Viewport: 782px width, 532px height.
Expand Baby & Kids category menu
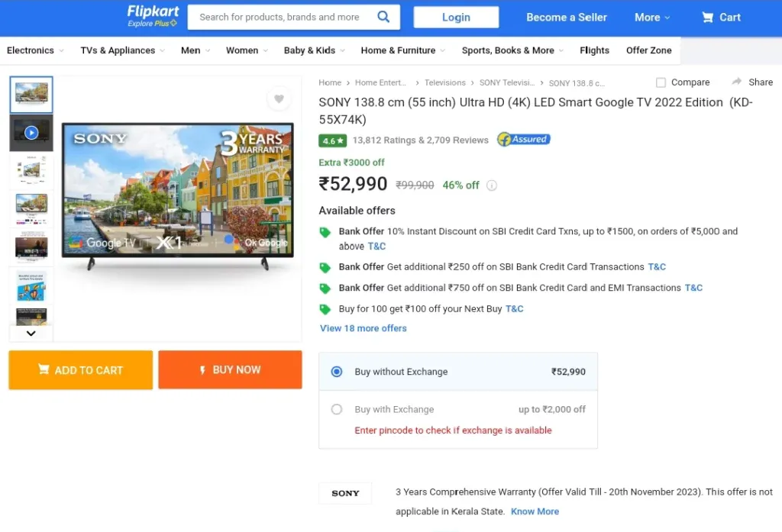coord(314,50)
